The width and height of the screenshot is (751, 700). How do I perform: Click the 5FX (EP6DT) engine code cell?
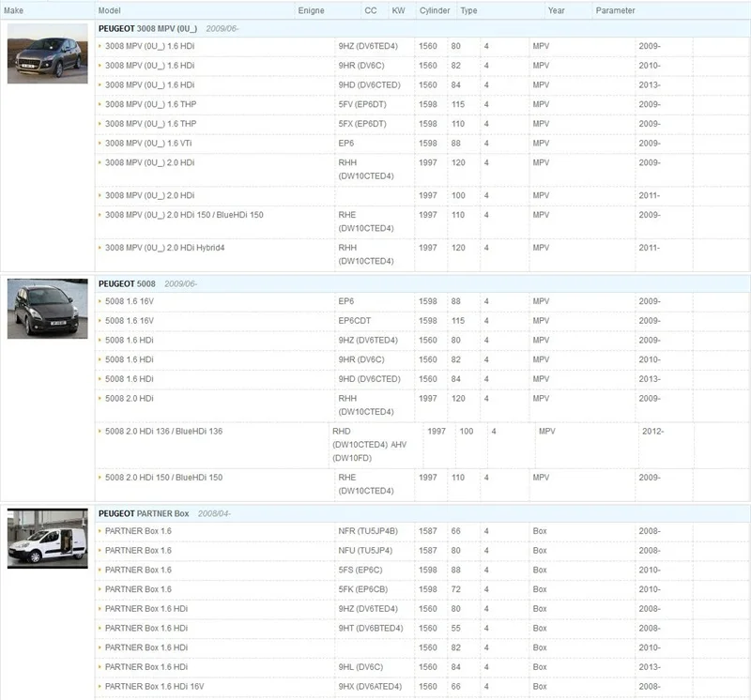point(362,124)
